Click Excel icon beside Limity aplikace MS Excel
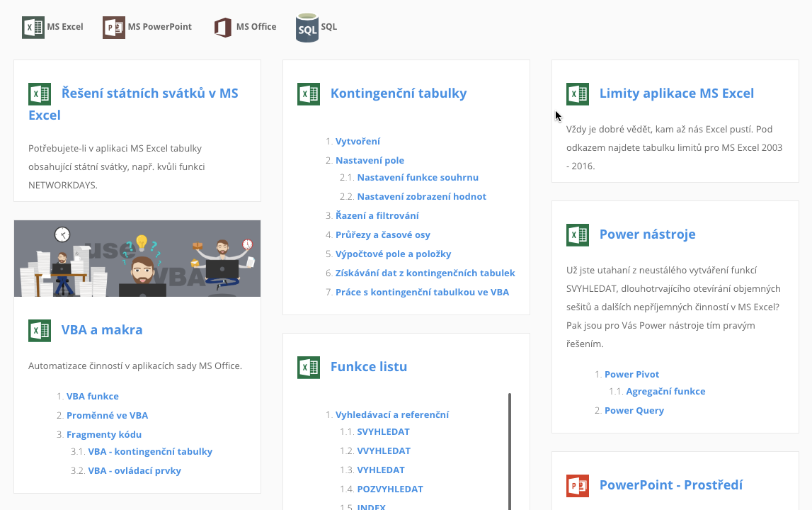 pos(578,94)
